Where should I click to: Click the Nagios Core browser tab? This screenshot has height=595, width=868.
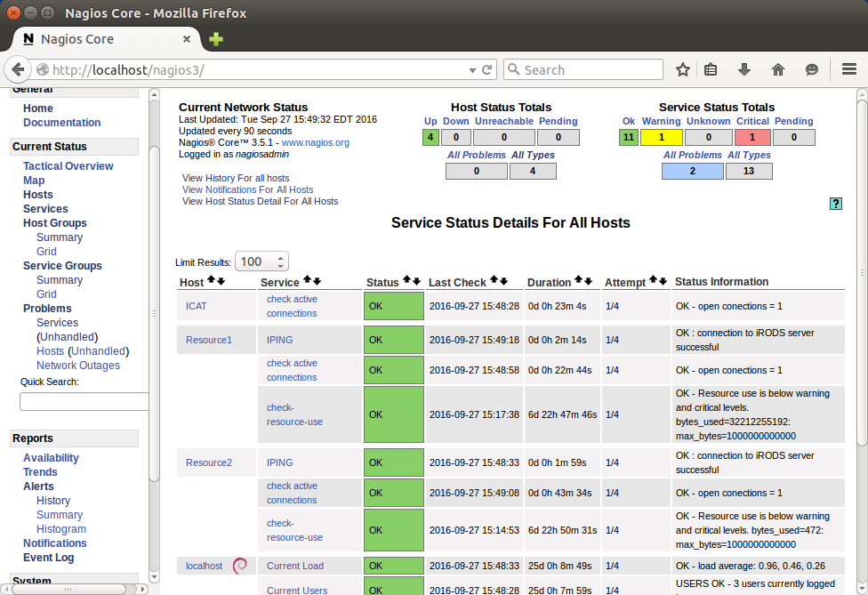(107, 39)
